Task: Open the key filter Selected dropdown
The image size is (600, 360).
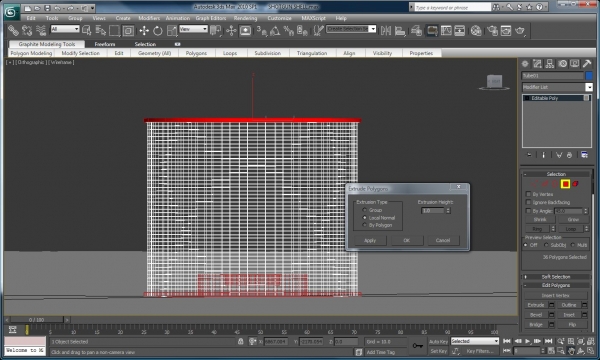Action: [x=496, y=341]
